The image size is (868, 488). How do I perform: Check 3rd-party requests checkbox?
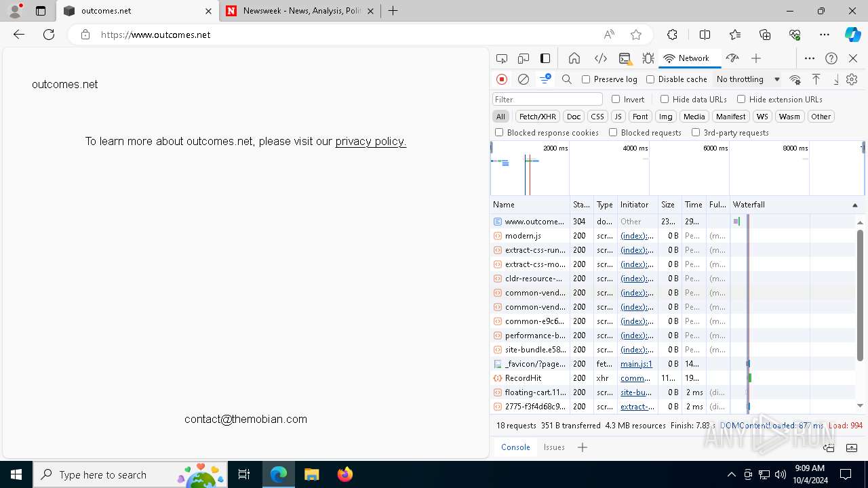pyautogui.click(x=696, y=133)
